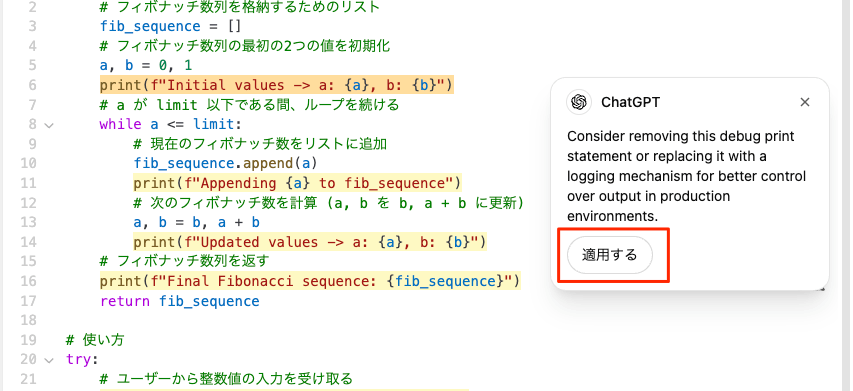
Task: Collapse the try block using the line 20 chevron
Action: (49, 359)
